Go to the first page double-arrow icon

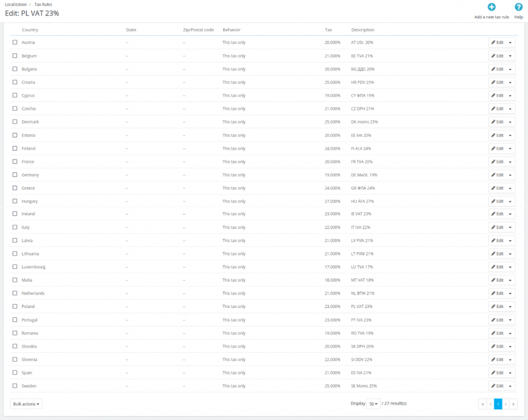click(x=483, y=404)
